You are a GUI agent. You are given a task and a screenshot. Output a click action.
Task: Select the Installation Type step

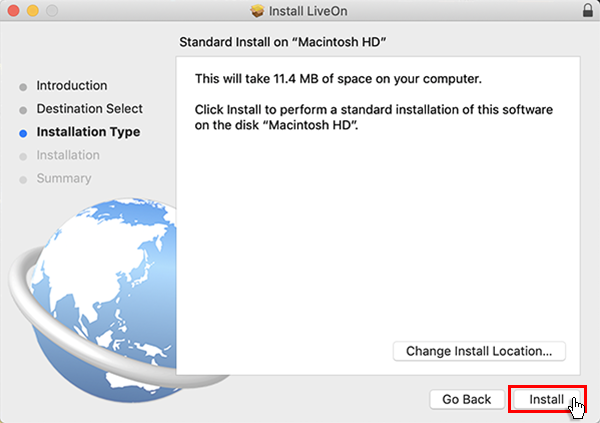[x=88, y=132]
